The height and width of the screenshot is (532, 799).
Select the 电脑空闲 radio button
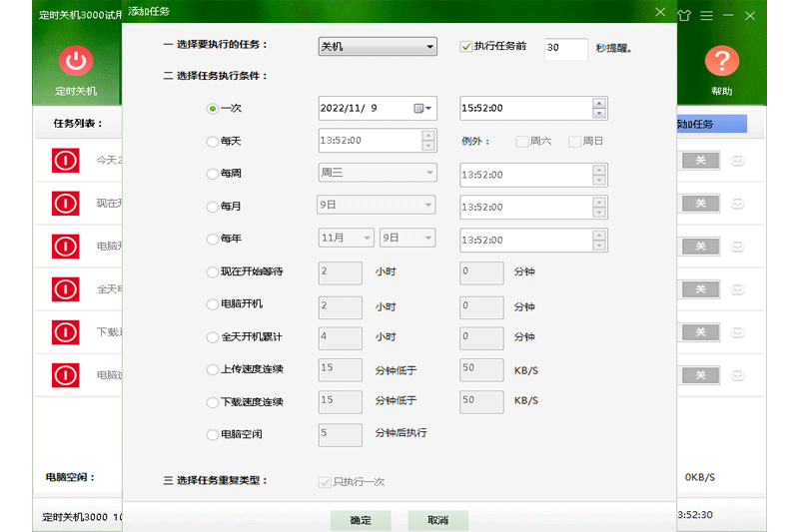213,435
